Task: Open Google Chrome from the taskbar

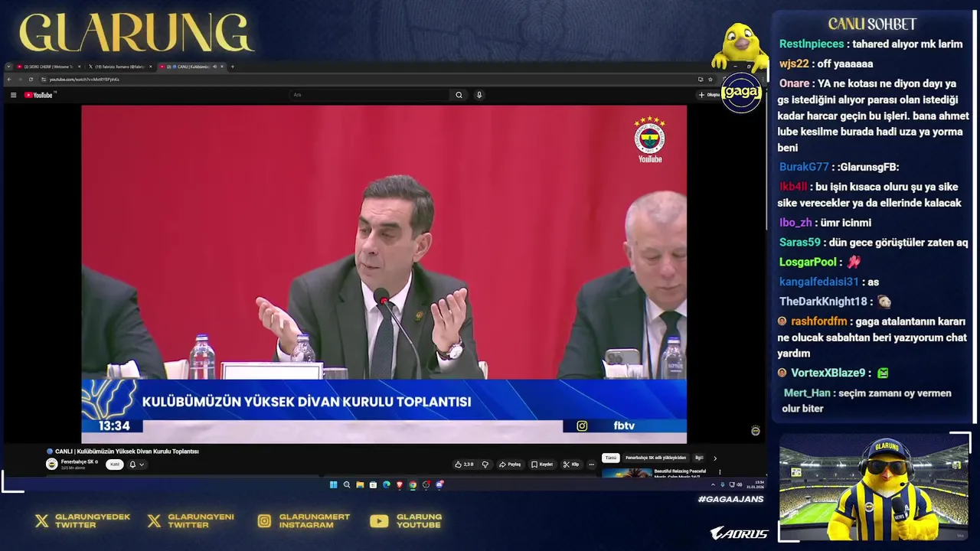Action: click(x=413, y=484)
